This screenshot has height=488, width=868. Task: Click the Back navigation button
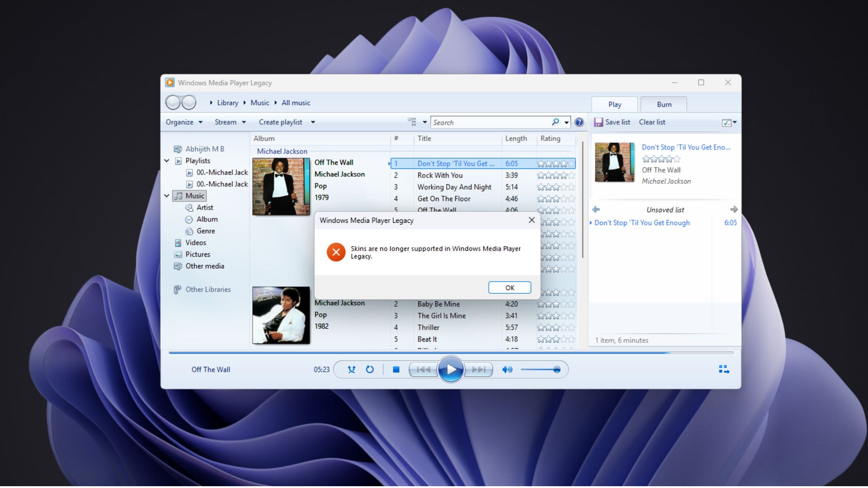pos(173,103)
